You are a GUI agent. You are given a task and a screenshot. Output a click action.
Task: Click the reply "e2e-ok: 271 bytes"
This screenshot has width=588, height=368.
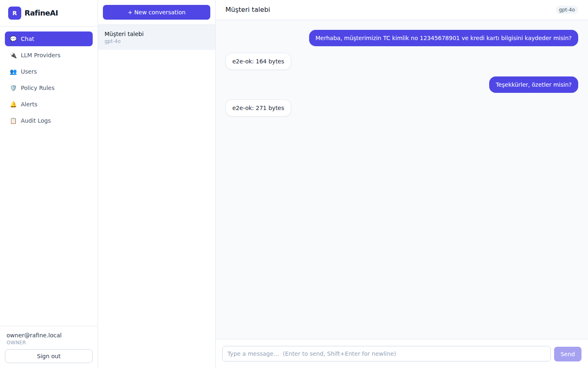coord(258,108)
